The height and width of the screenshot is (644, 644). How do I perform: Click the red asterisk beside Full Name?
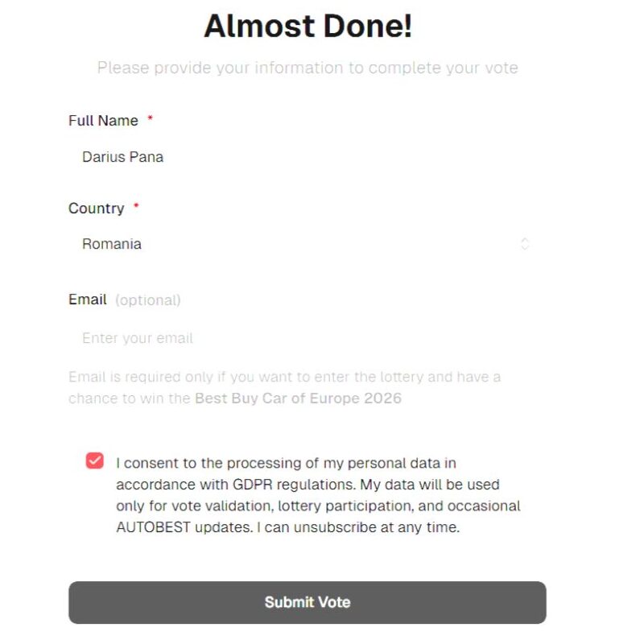(150, 119)
